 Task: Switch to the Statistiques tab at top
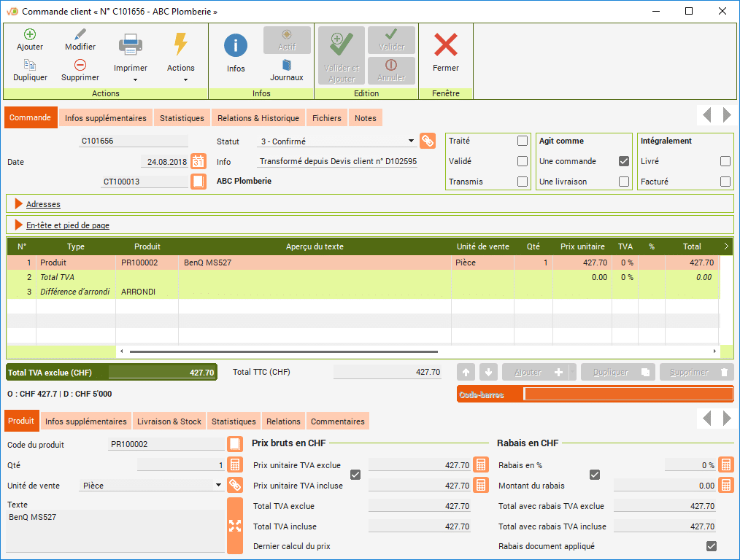coord(182,118)
